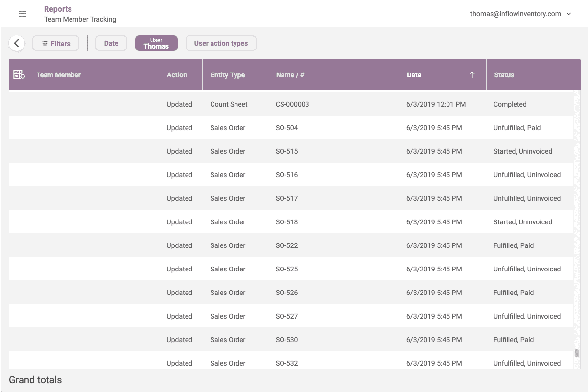Open the Date filter
Screen dimensions: 588x392
pyautogui.click(x=111, y=43)
